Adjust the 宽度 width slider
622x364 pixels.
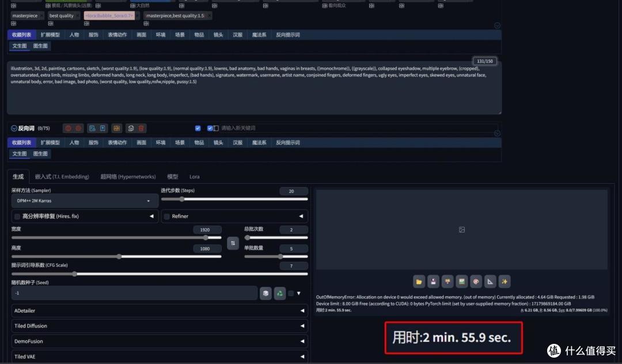point(116,238)
